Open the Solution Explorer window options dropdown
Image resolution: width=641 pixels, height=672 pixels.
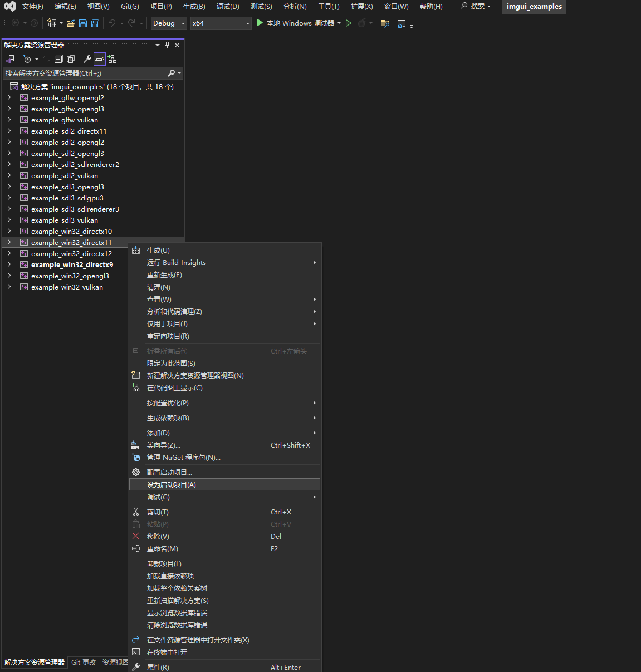[x=158, y=45]
